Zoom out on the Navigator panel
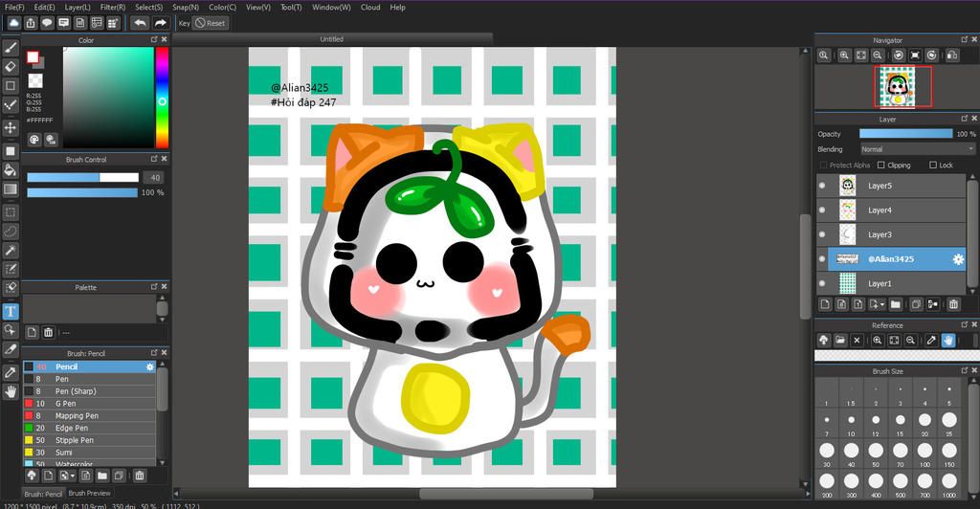980x509 pixels. pyautogui.click(x=878, y=55)
